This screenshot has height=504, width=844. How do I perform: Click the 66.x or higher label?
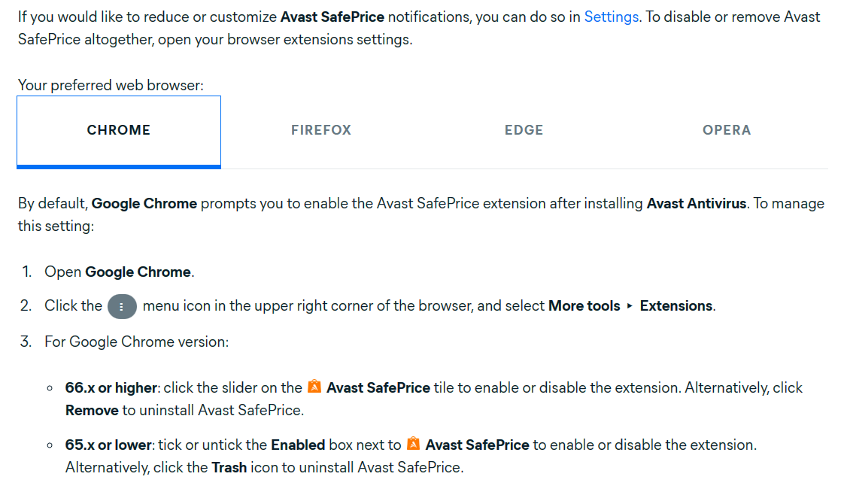coord(111,388)
